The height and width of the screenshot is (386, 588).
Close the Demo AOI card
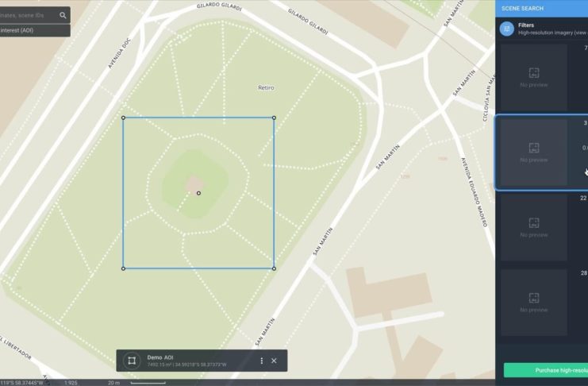click(274, 361)
